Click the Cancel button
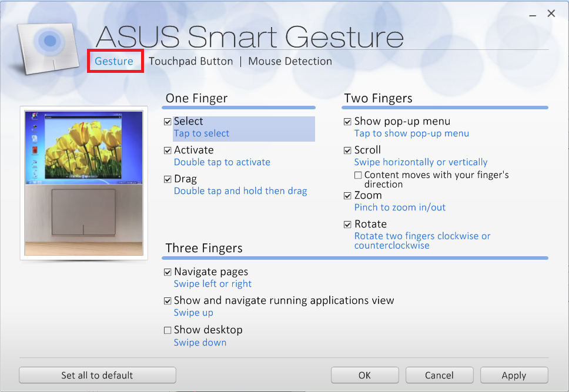569x392 pixels. (x=440, y=375)
